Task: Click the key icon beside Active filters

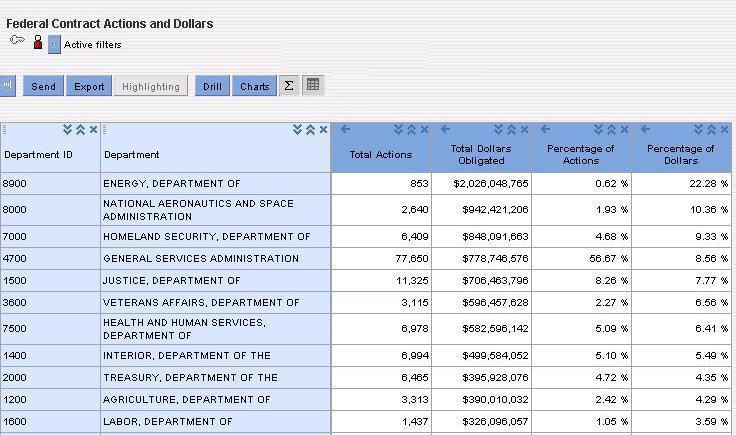Action: click(x=17, y=40)
